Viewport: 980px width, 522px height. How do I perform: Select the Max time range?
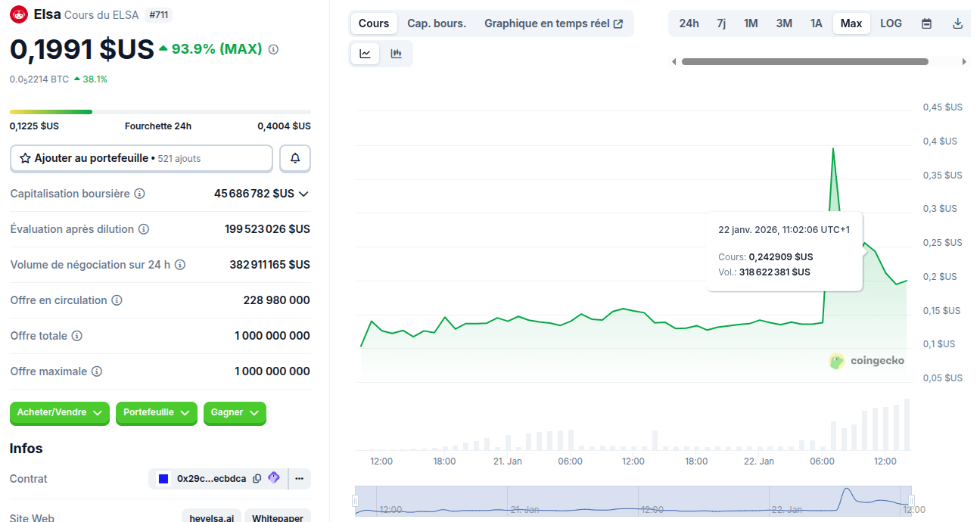pos(851,23)
